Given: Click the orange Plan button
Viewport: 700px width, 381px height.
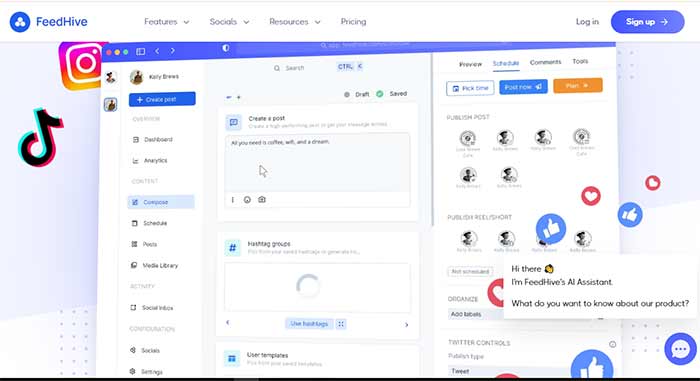Looking at the screenshot, I should [x=578, y=85].
